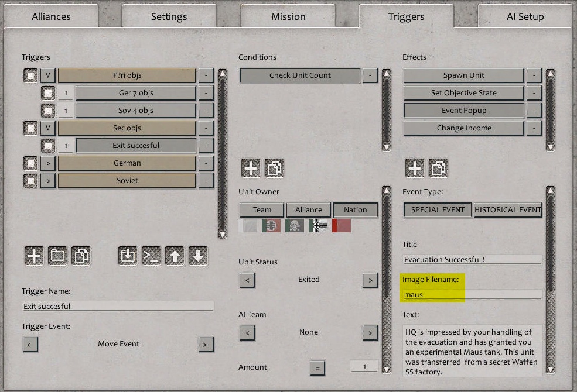Image resolution: width=577 pixels, height=392 pixels.
Task: Duplicate the selected trigger using copy icon
Action: point(81,256)
